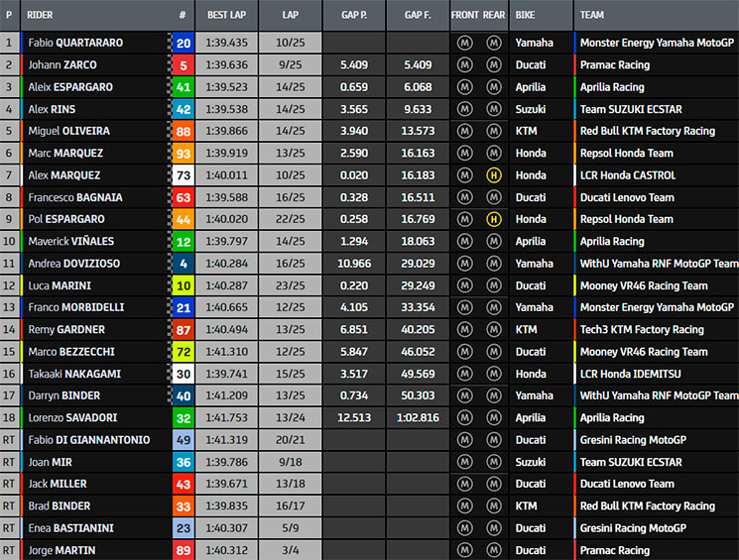
Task: Click Joan Mir's best lap 1:39.786
Action: point(227,462)
